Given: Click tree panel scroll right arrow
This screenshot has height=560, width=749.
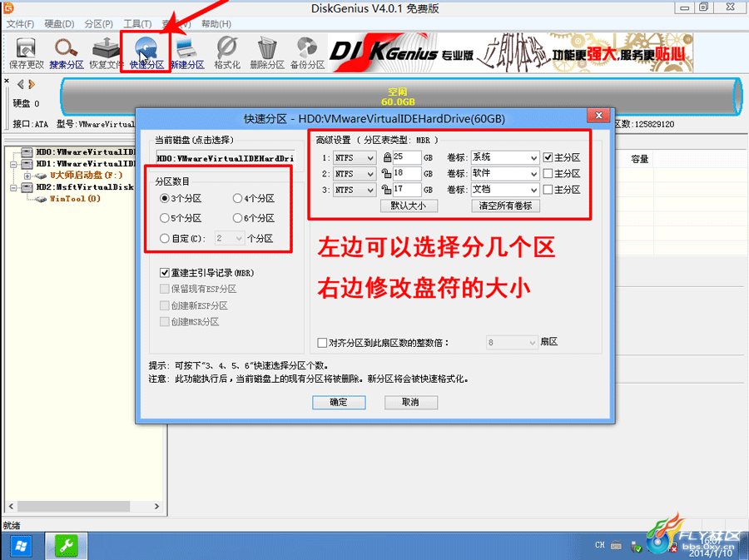Looking at the screenshot, I should click(156, 506).
